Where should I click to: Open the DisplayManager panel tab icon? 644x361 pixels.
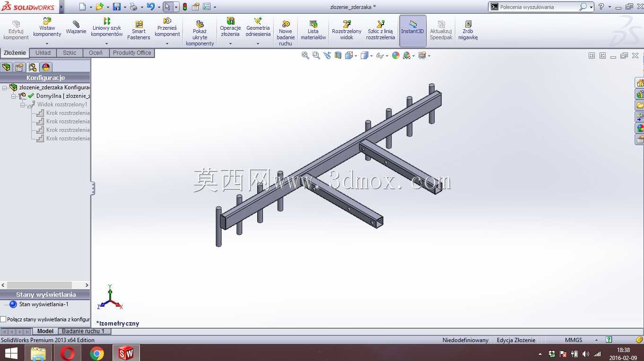pyautogui.click(x=46, y=67)
